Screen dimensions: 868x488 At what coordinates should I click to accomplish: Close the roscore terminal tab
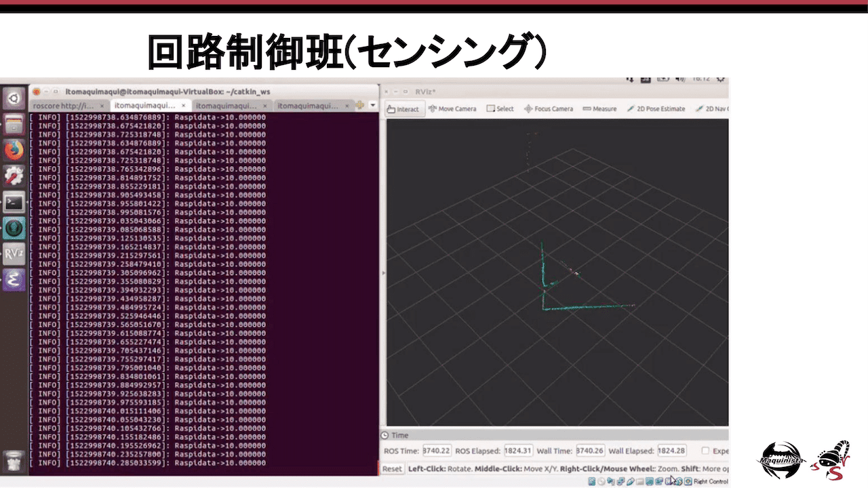[102, 106]
